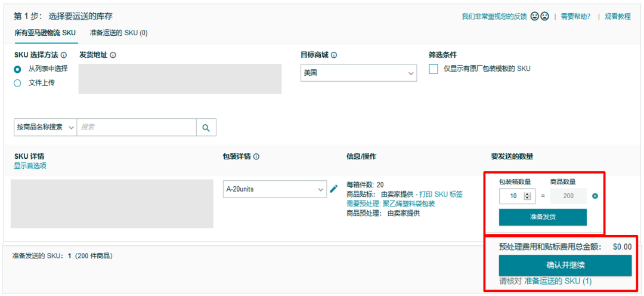Screen dimensions: 644x296
Task: Click the sad face feedback icon
Action: (x=544, y=17)
